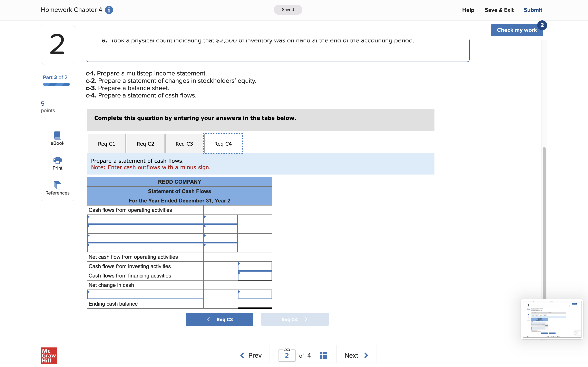Click the McGraw Hill logo
The height and width of the screenshot is (367, 588).
click(x=49, y=355)
